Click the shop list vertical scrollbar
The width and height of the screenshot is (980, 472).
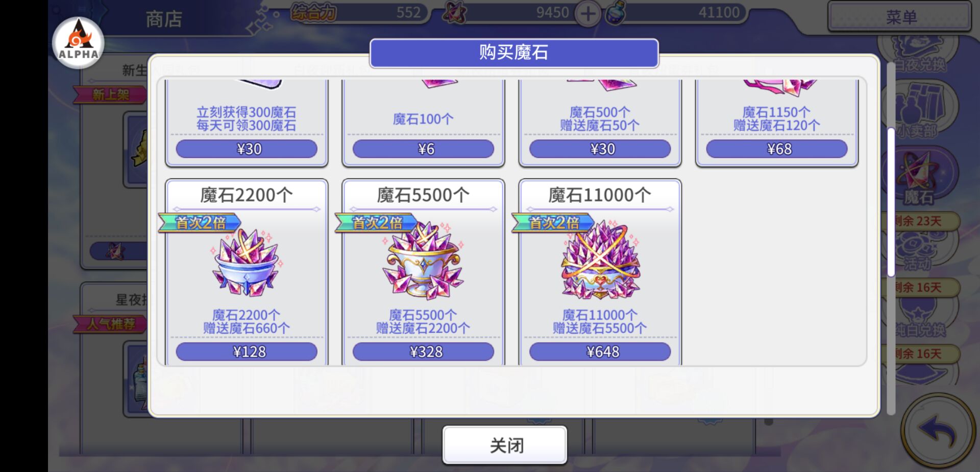(x=891, y=202)
